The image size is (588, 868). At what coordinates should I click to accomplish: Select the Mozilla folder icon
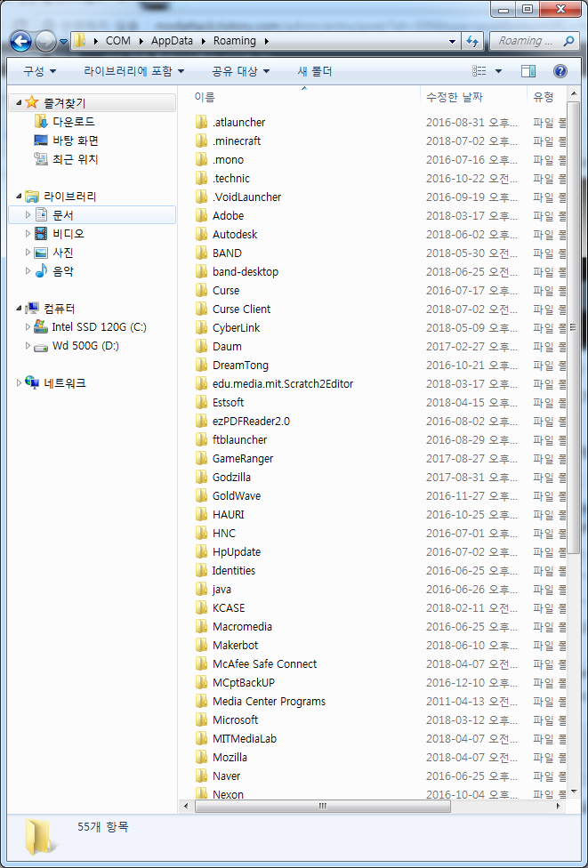(202, 758)
